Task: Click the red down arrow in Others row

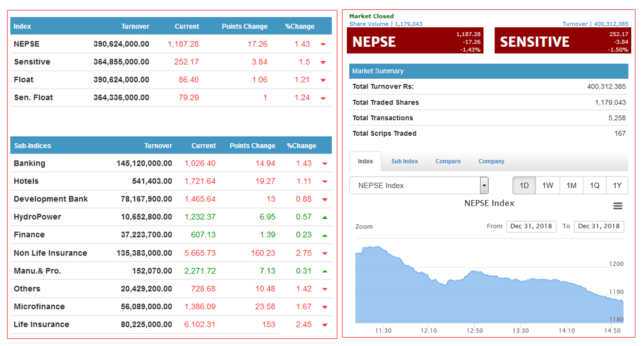Action: pyautogui.click(x=325, y=289)
